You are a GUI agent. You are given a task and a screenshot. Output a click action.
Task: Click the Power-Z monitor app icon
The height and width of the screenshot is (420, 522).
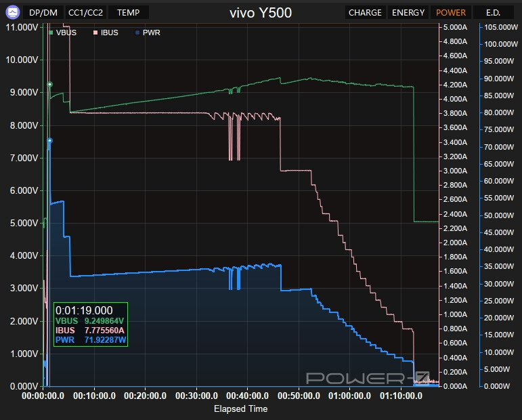(13, 13)
